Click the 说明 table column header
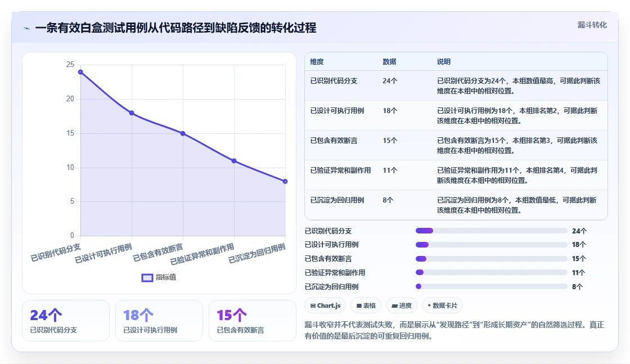Screen dimensions: 630x364 (x=444, y=62)
